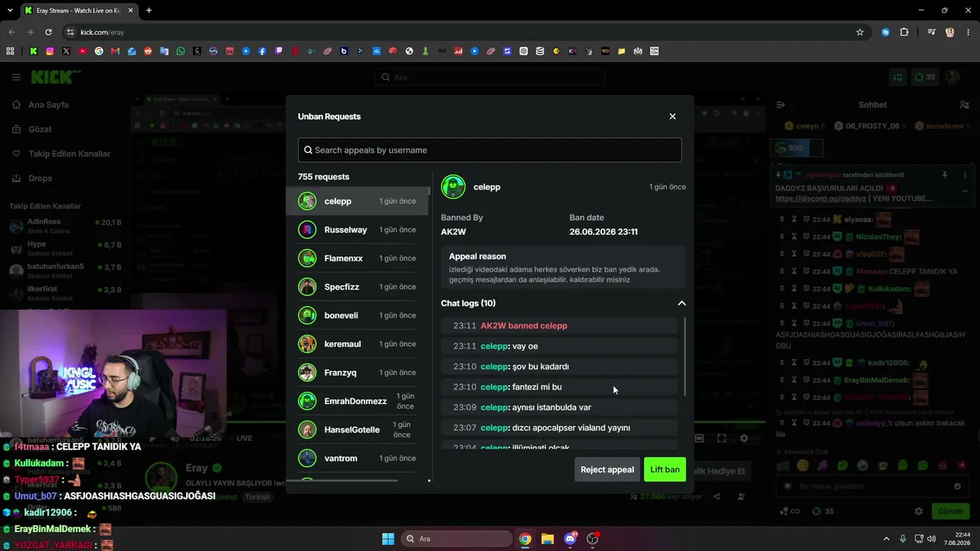Viewport: 980px width, 551px height.
Task: Open Specfizz's unban request
Action: [358, 287]
